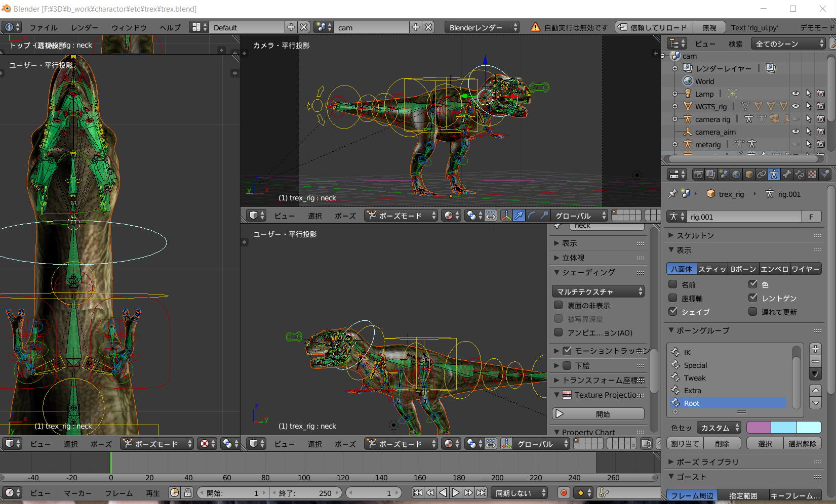
Task: Hide Lamp using its eye icon
Action: [x=795, y=94]
